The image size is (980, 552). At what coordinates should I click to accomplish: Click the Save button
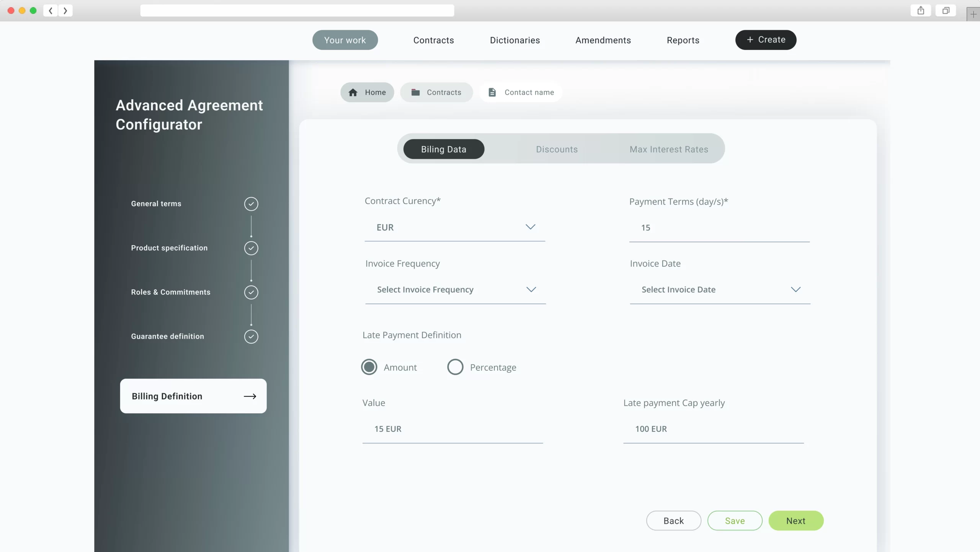[x=735, y=521]
